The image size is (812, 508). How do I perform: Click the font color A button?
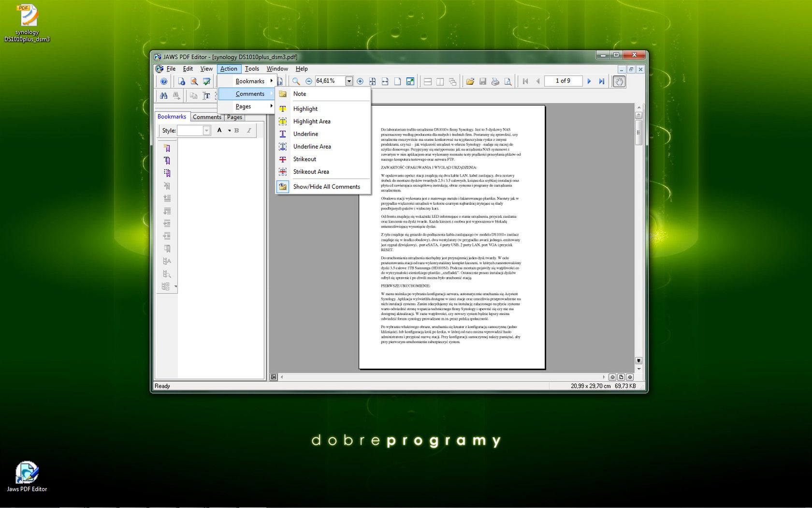point(219,131)
